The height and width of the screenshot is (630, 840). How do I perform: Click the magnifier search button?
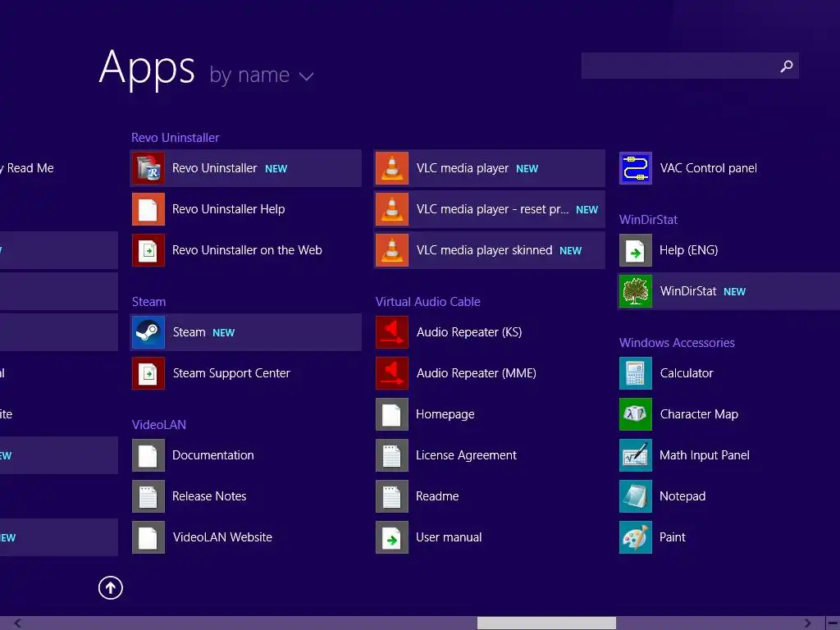pyautogui.click(x=787, y=66)
